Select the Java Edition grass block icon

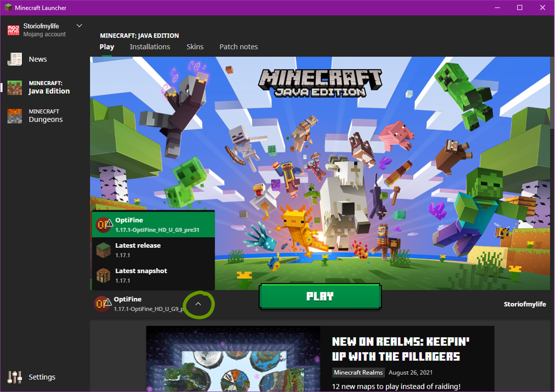(x=14, y=88)
